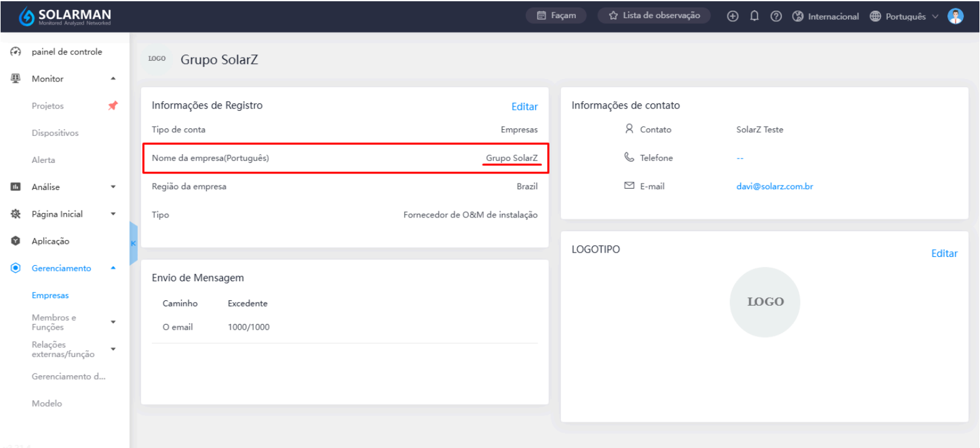The image size is (980, 448).
Task: Open the help question mark icon
Action: click(776, 16)
